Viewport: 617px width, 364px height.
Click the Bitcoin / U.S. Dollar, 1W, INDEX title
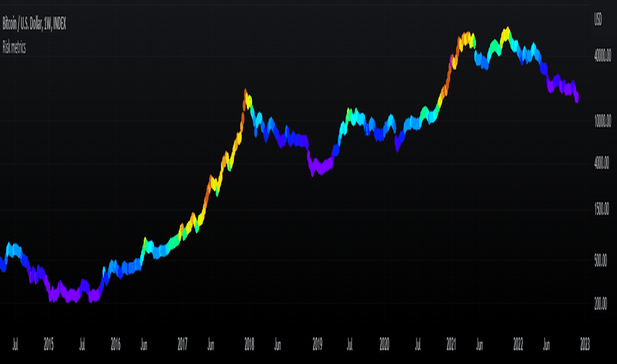coord(34,24)
